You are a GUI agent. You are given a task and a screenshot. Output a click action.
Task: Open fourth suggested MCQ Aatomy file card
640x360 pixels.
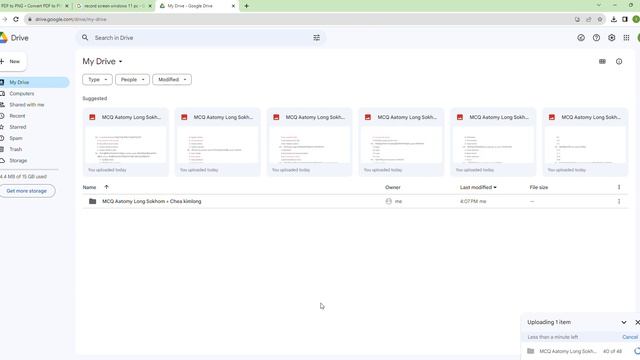(401, 142)
